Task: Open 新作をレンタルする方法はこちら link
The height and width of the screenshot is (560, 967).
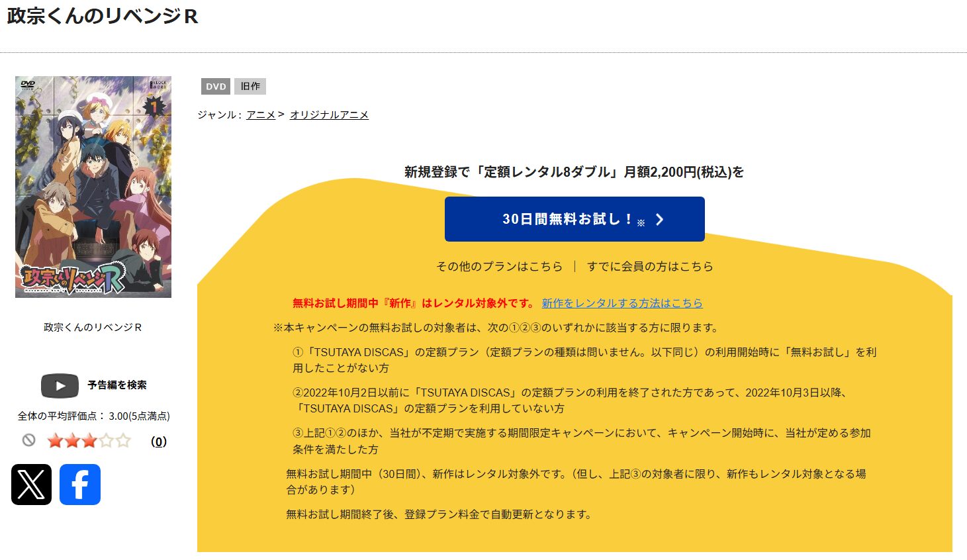Action: (622, 303)
